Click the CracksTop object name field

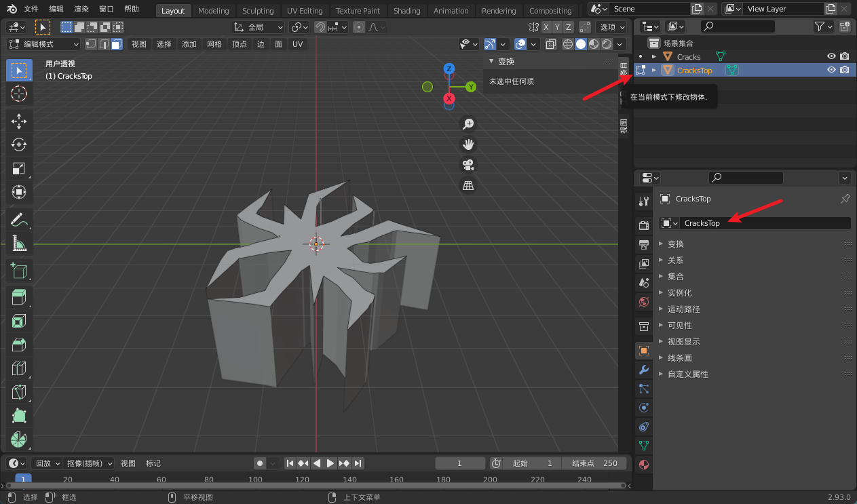(766, 223)
